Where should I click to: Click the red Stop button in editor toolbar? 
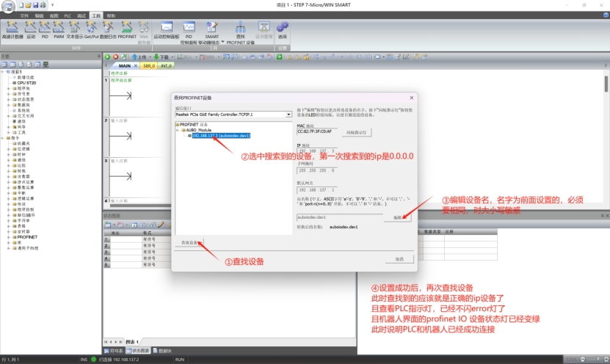115,57
